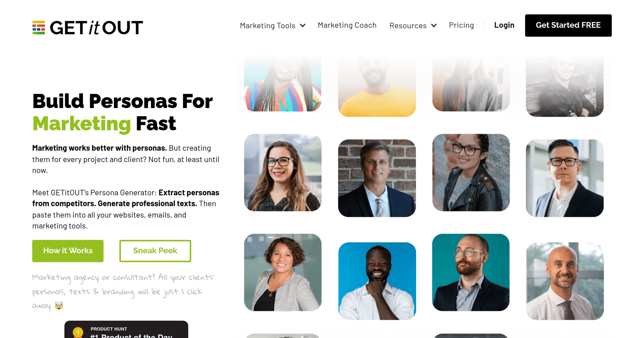This screenshot has width=644, height=338.
Task: Select the woman in leather jacket photo
Action: (471, 172)
